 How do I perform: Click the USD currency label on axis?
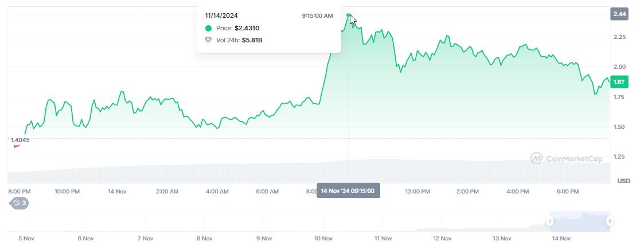(x=623, y=181)
